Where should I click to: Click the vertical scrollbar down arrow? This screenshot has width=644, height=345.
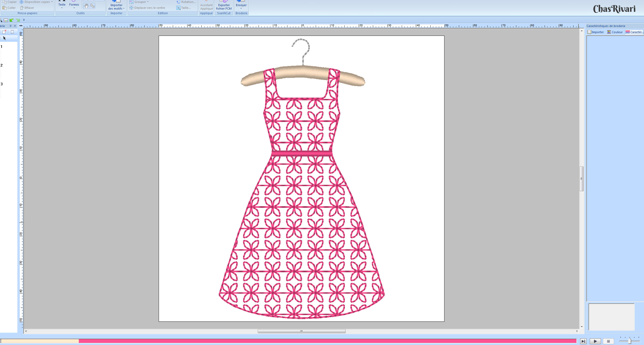tap(581, 327)
